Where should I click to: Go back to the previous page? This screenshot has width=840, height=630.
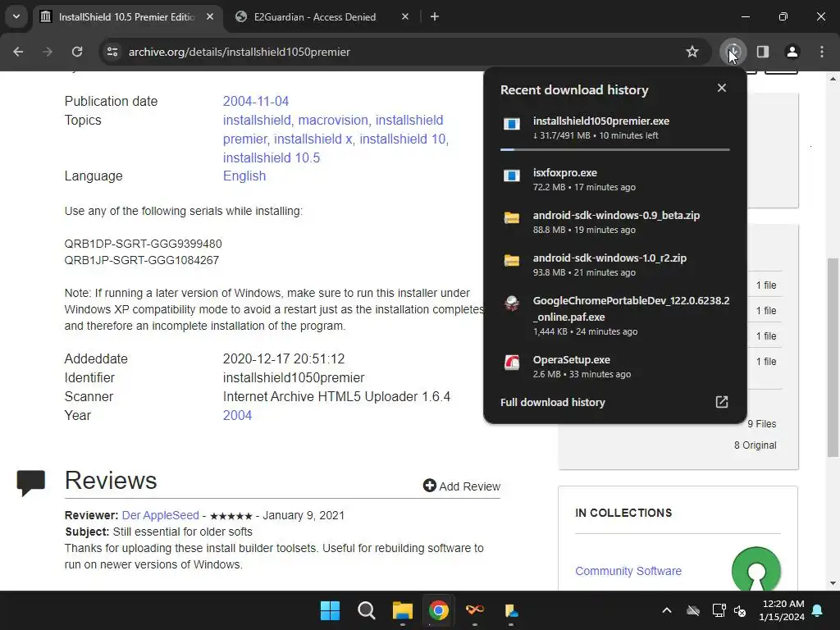18,52
